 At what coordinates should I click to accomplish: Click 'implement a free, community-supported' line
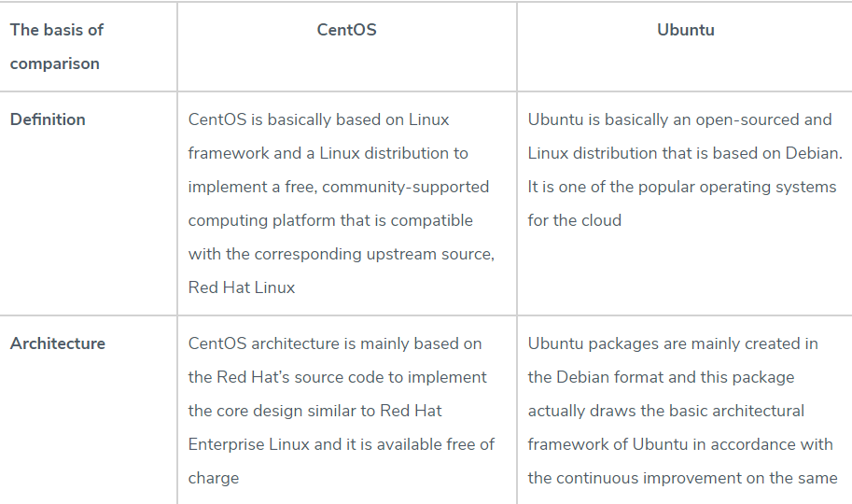click(x=339, y=187)
